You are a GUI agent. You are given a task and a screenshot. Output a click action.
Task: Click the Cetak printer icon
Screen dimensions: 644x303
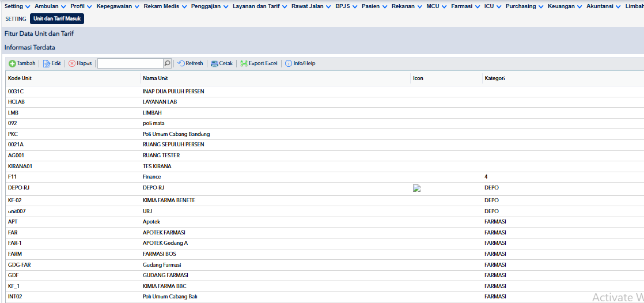coord(214,63)
